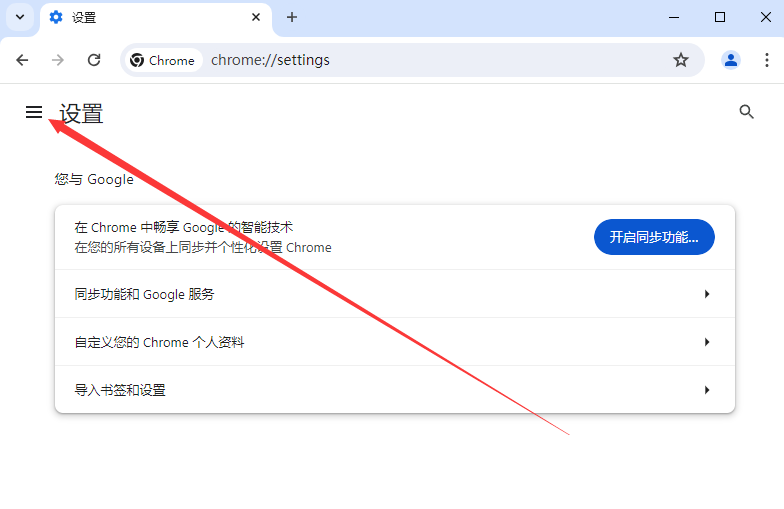Go forward with the forward arrow
This screenshot has height=509, width=784.
[x=58, y=60]
